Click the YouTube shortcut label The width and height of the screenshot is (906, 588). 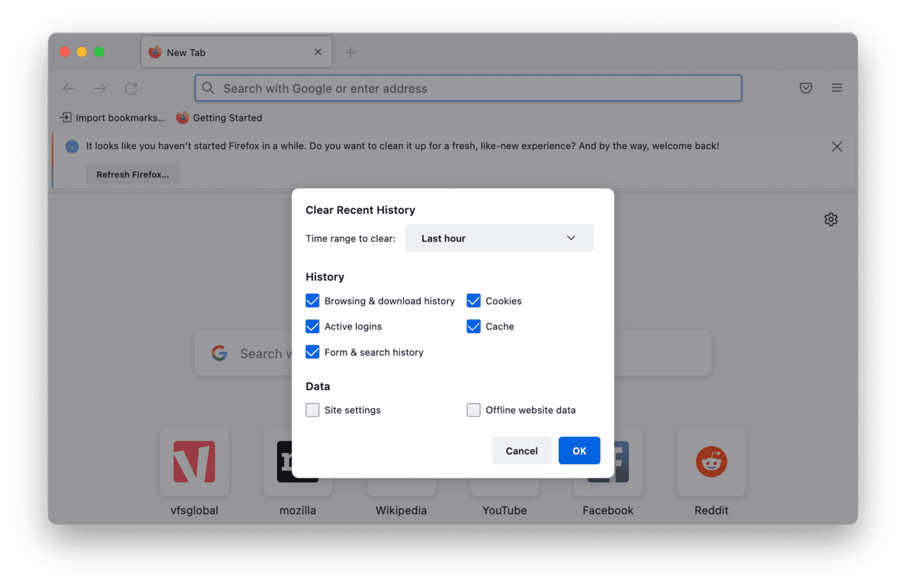tap(504, 510)
